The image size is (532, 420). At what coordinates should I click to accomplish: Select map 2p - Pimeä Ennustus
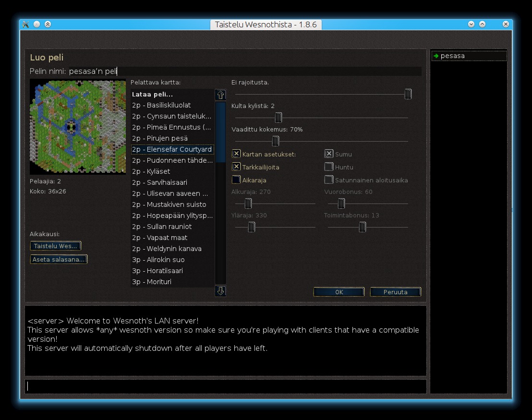172,127
